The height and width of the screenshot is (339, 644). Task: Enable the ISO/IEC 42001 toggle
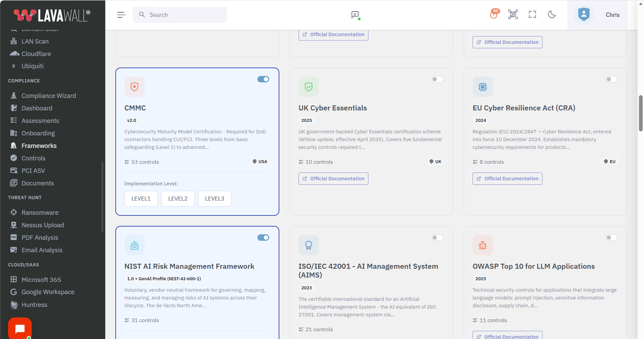point(437,237)
